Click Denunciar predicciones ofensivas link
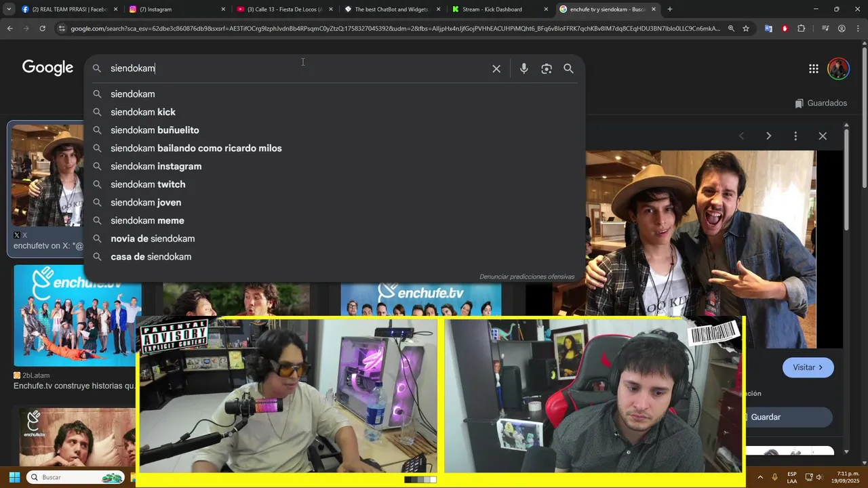Screen dimensions: 868x488 [527, 277]
